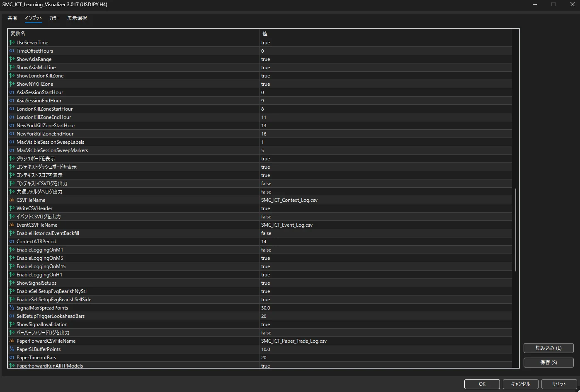
Task: Select the コンテキストCSVログを出力 variable name
Action: click(x=42, y=184)
